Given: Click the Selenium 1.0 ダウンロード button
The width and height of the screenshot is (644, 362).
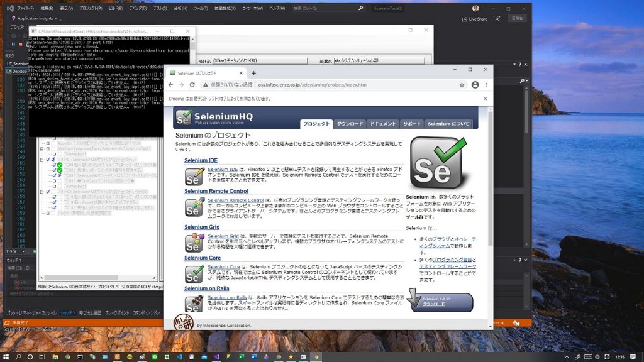Looking at the screenshot, I should click(x=441, y=302).
